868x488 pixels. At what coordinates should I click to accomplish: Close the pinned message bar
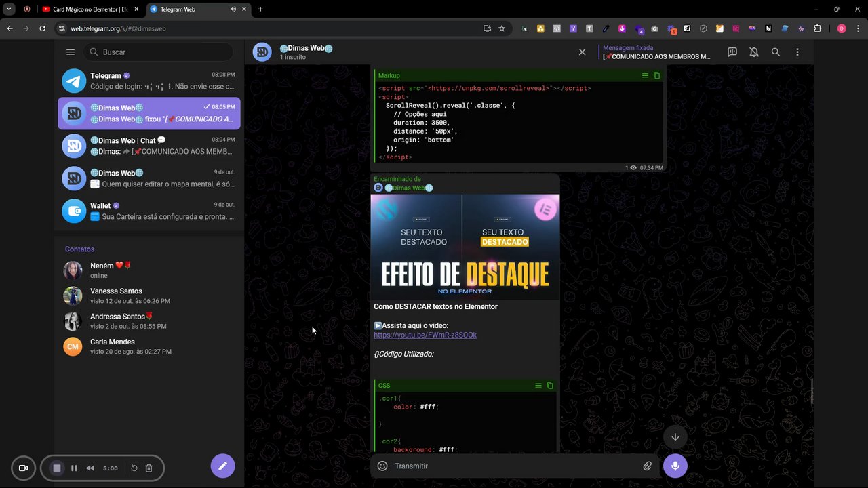[x=582, y=52]
